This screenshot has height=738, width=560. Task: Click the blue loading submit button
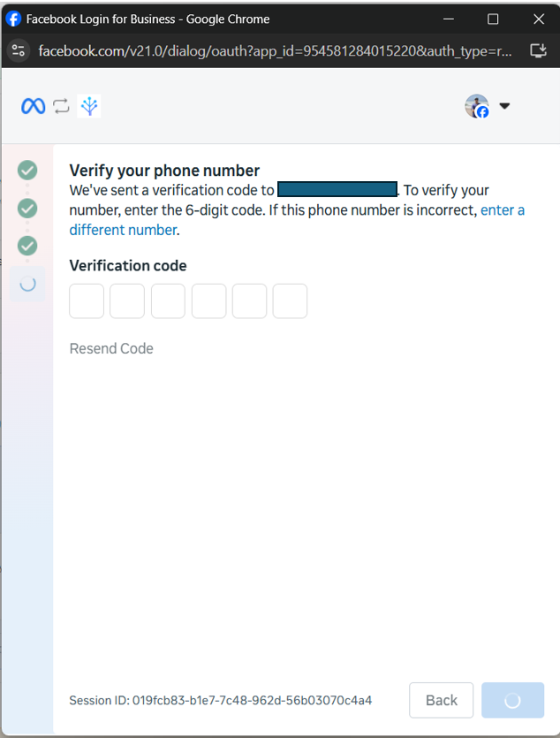[512, 700]
